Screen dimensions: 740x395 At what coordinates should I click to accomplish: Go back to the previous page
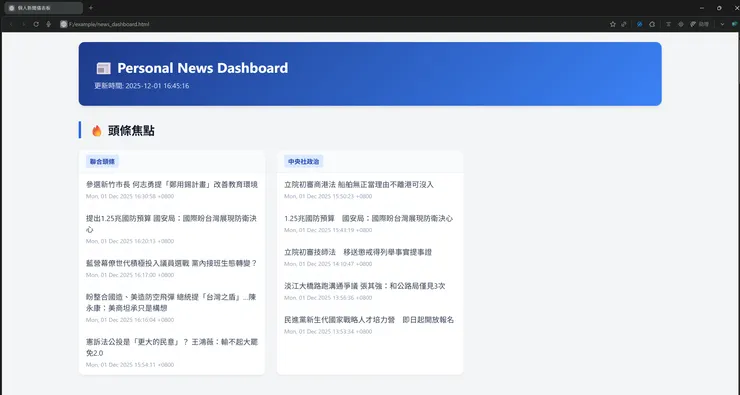point(11,24)
